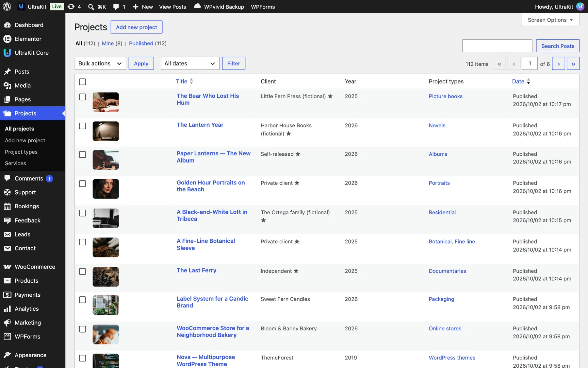Click the UltraKit user avatar
588x368 pixels.
point(580,7)
